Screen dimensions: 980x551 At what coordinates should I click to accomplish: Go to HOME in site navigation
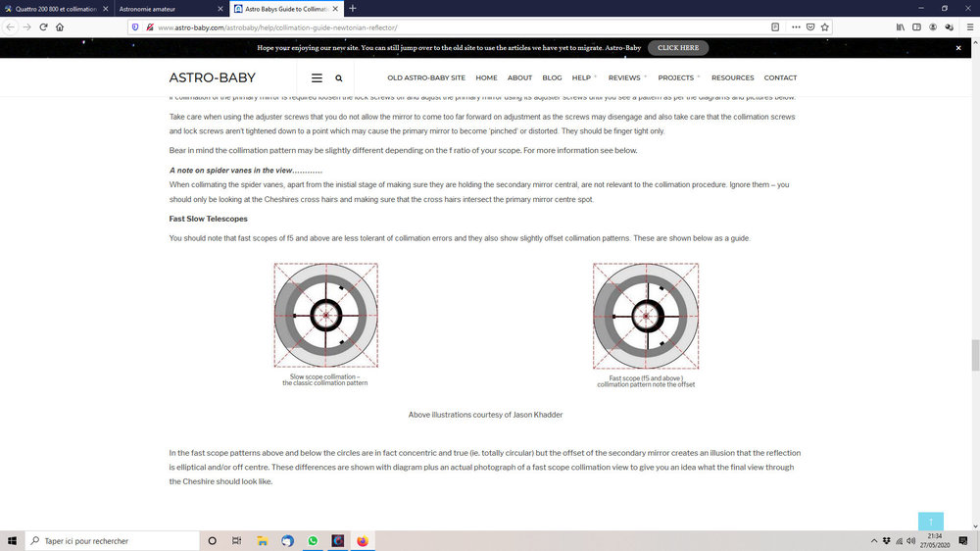point(486,78)
